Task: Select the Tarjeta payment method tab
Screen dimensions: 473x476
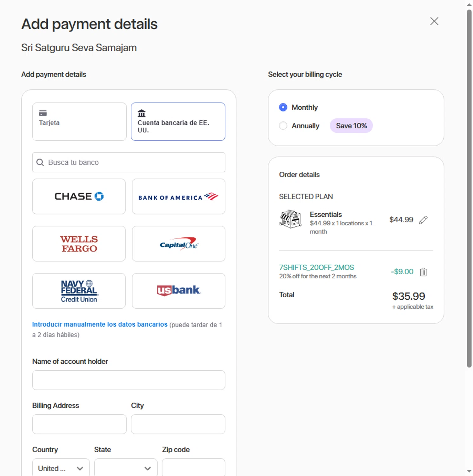Action: tap(79, 122)
